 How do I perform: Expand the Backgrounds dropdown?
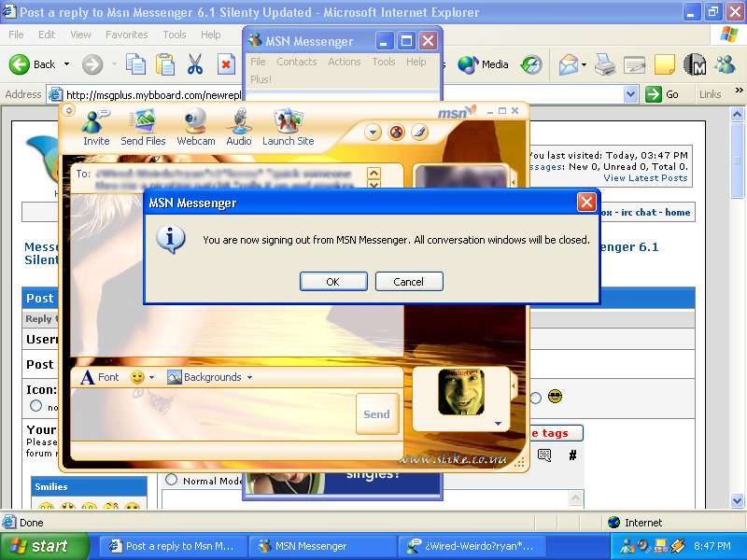tap(211, 377)
